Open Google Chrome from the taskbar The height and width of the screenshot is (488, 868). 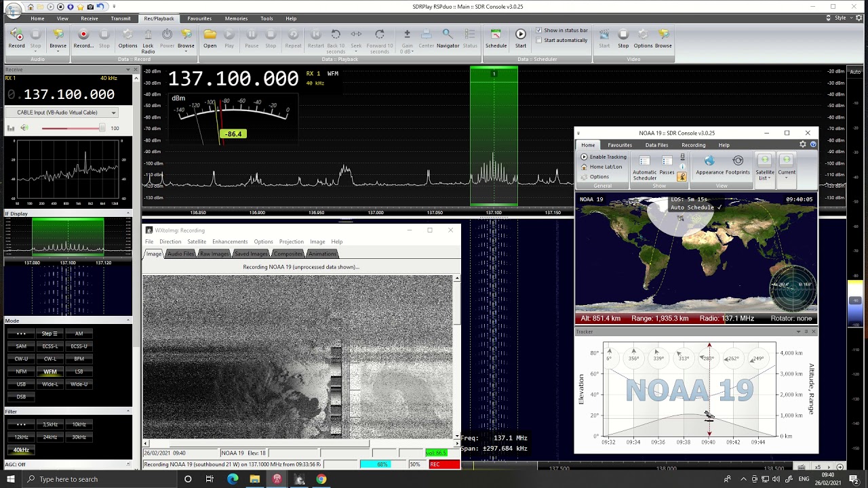[x=321, y=479]
